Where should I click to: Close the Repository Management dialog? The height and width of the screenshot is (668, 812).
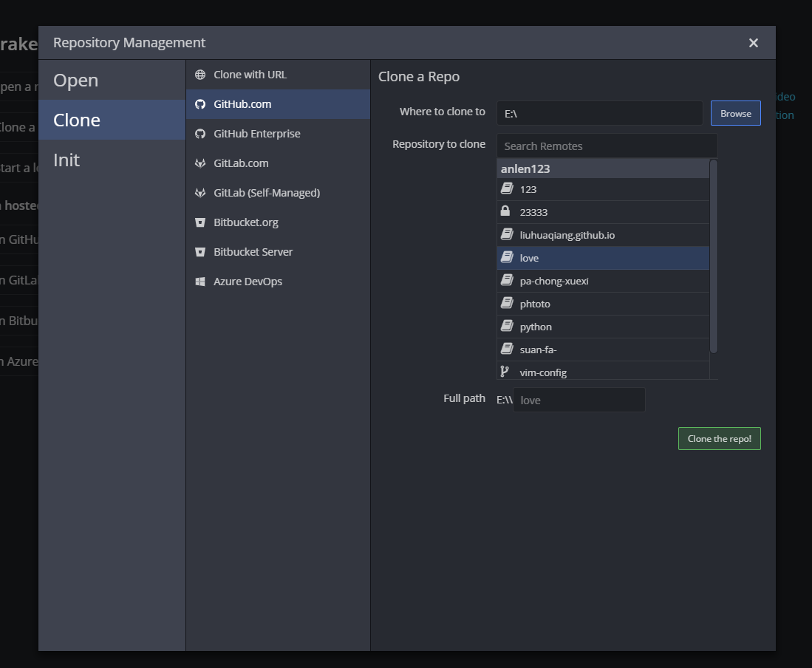pyautogui.click(x=753, y=43)
